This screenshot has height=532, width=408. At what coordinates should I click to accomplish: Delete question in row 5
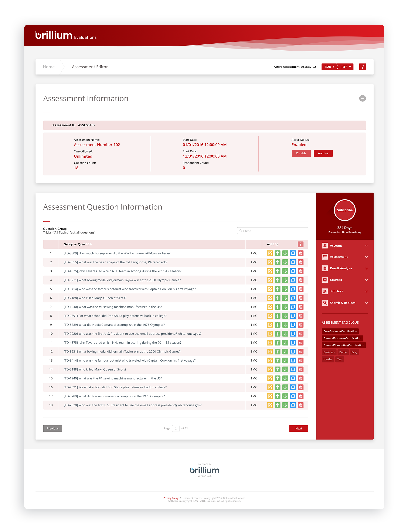(301, 289)
